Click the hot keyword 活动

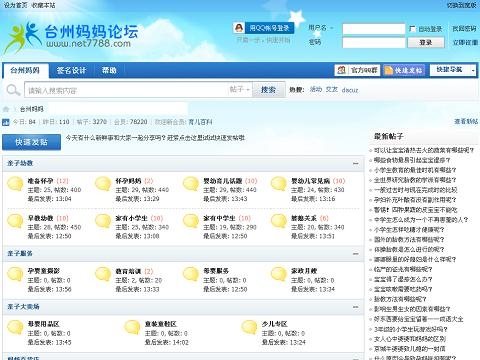click(x=315, y=89)
